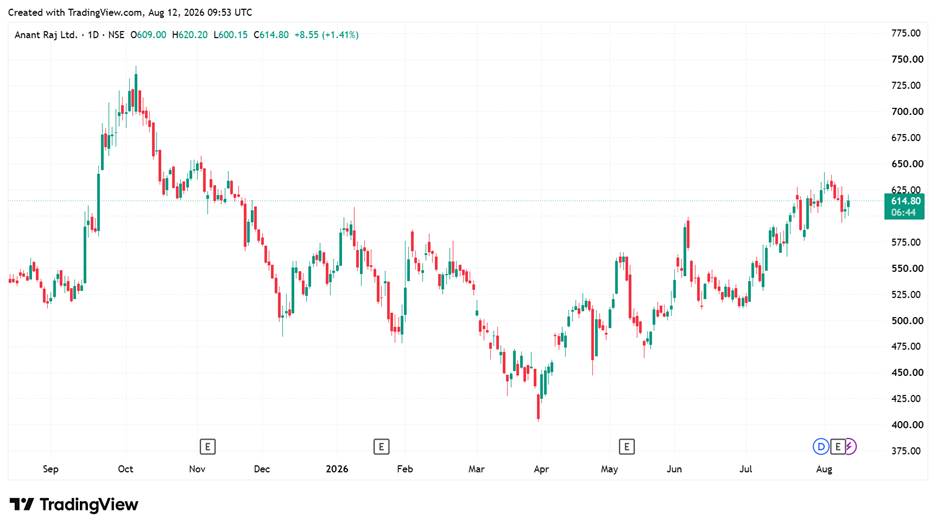Click the 750.00 price axis label

click(906, 59)
